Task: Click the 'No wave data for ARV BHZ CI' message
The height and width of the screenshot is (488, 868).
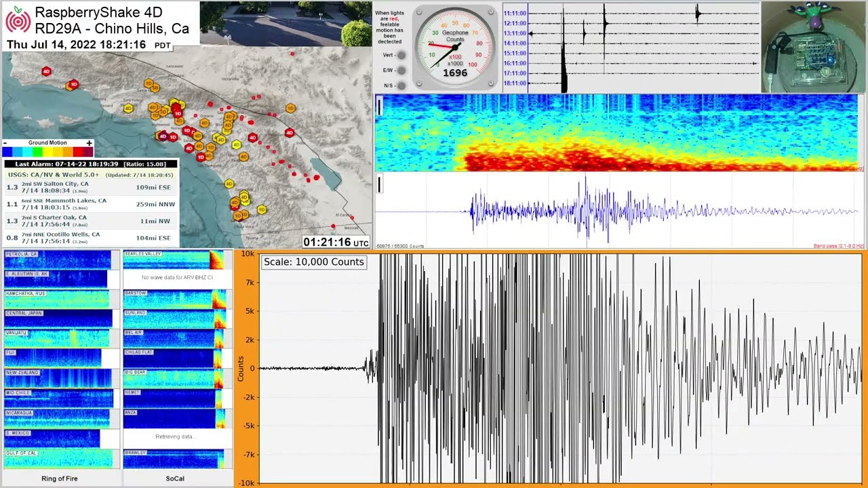Action: [177, 278]
